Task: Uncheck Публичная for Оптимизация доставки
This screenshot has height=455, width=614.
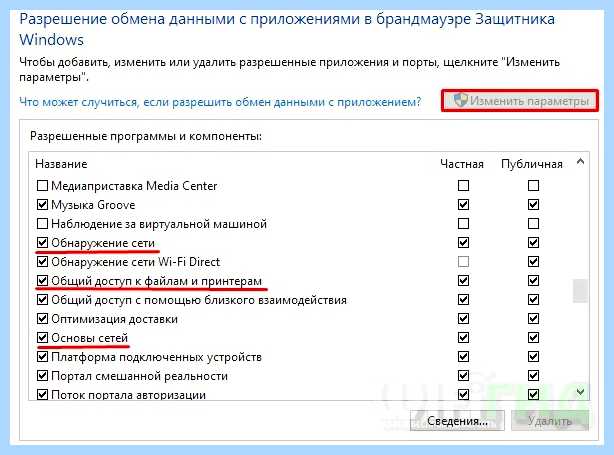Action: [533, 319]
